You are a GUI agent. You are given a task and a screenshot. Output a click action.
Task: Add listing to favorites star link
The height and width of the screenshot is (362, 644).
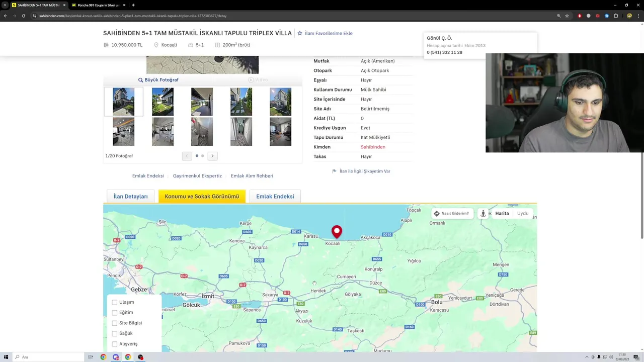tap(325, 33)
